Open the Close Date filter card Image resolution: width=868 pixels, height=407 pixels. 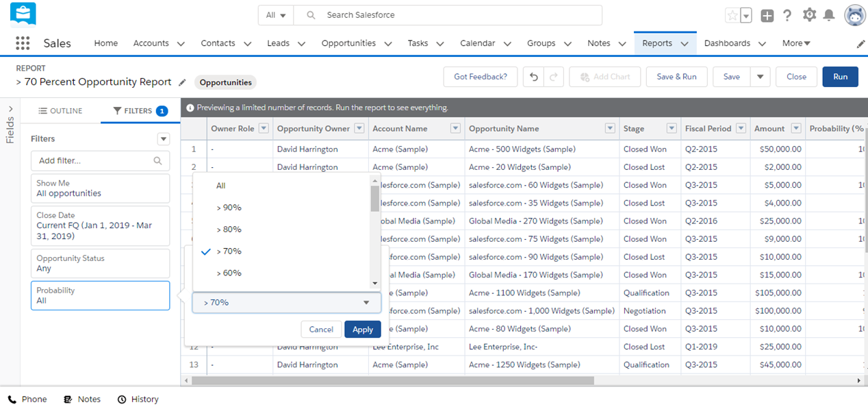pos(100,225)
